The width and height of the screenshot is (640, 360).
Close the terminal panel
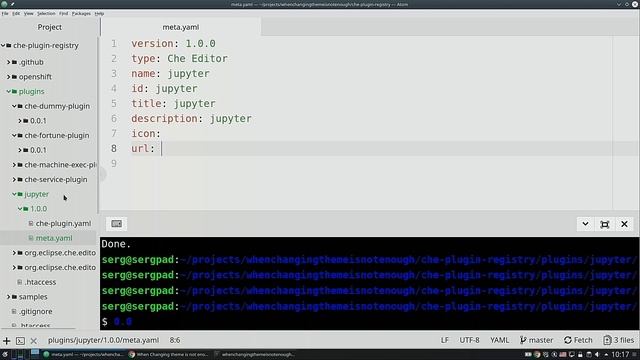click(624, 224)
